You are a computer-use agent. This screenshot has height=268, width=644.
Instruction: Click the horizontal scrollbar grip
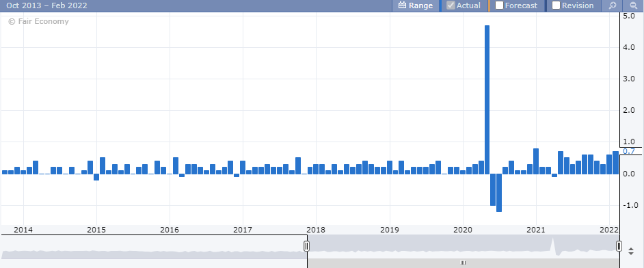(x=463, y=263)
